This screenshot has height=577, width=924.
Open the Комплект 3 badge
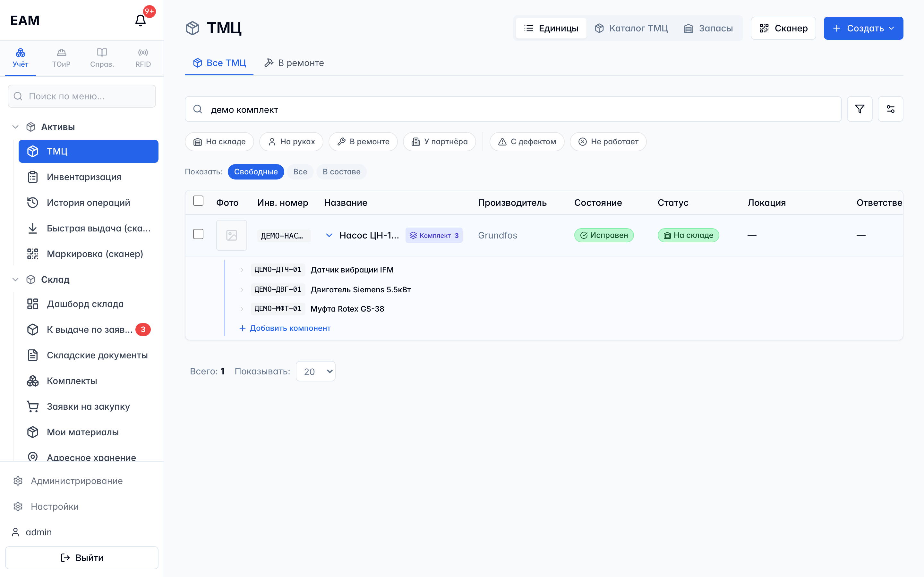point(434,236)
